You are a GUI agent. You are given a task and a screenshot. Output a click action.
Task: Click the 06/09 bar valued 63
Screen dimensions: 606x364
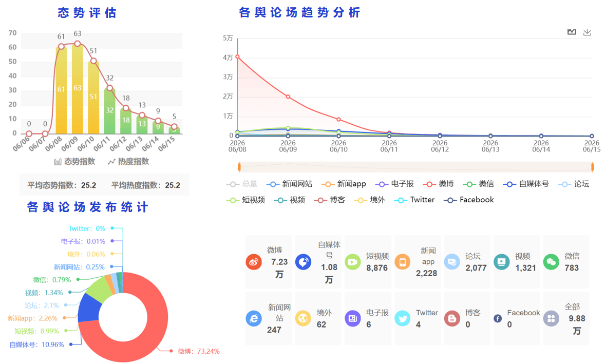point(78,88)
